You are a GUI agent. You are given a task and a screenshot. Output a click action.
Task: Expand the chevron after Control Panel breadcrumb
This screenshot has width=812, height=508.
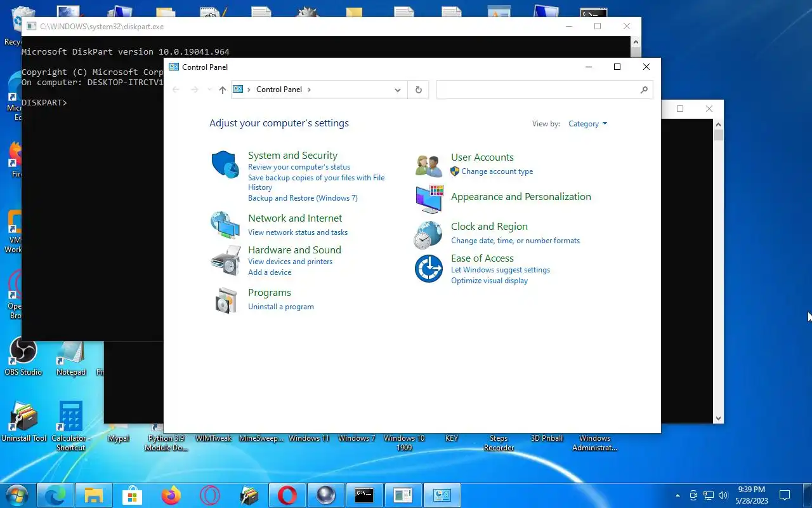309,90
